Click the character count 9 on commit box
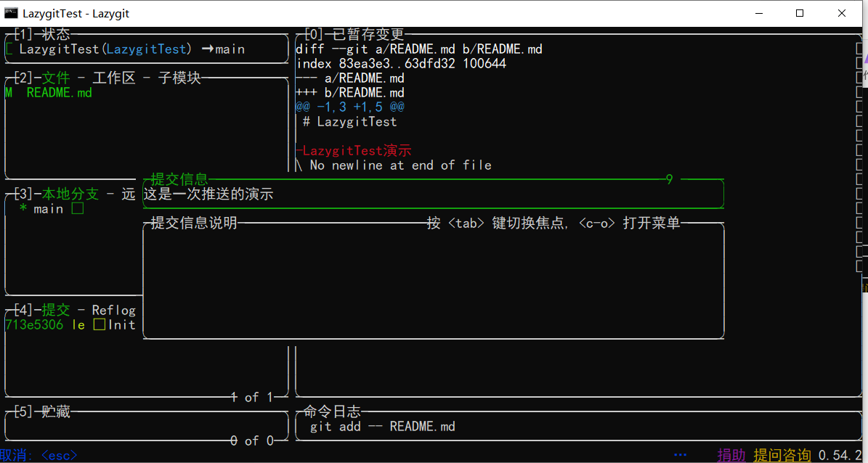The width and height of the screenshot is (868, 463). pyautogui.click(x=669, y=179)
